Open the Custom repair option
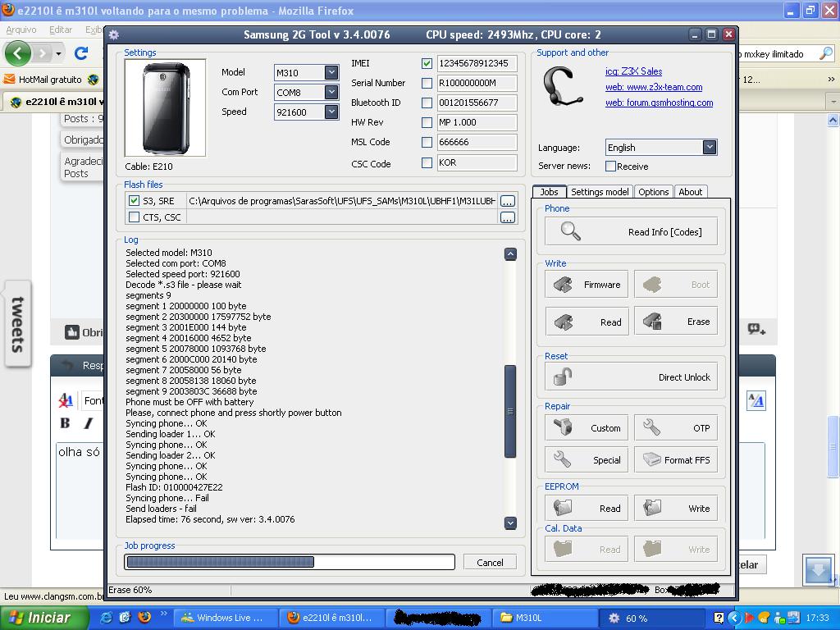This screenshot has height=630, width=840. pos(587,427)
